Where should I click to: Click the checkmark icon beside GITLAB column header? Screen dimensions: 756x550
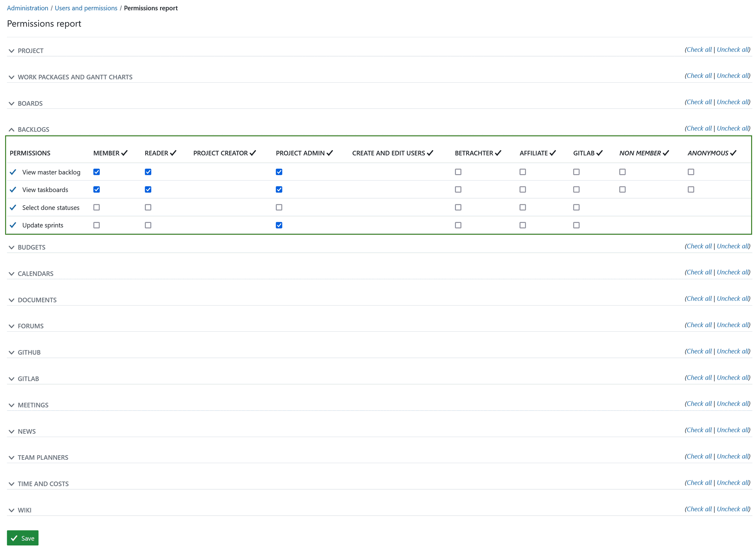point(599,153)
